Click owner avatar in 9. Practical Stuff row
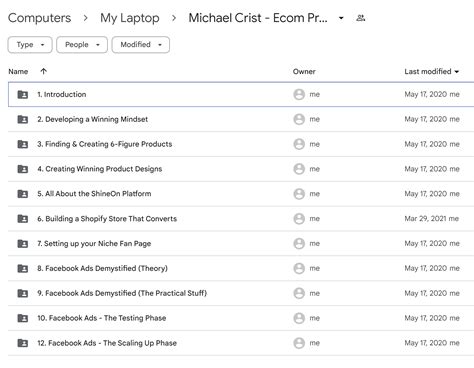Viewport: 474px width, 368px height. tap(299, 293)
